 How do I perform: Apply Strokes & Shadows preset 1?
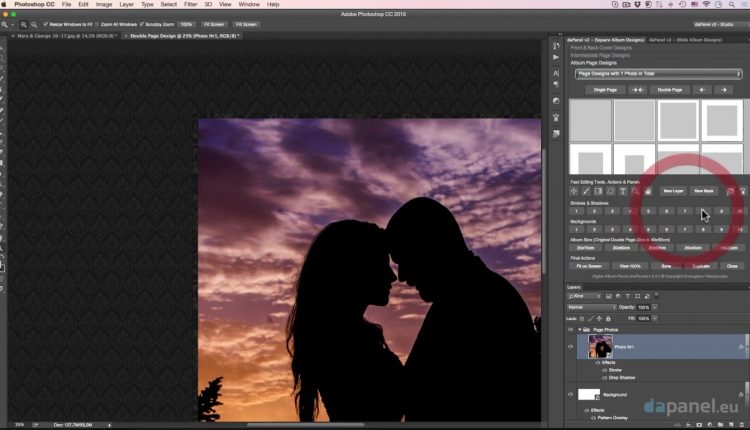pyautogui.click(x=576, y=211)
